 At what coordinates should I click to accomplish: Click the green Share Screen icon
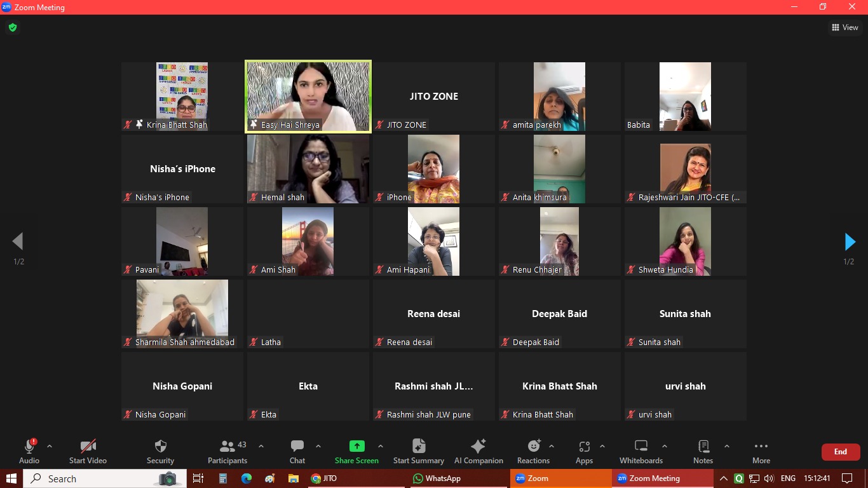[356, 446]
